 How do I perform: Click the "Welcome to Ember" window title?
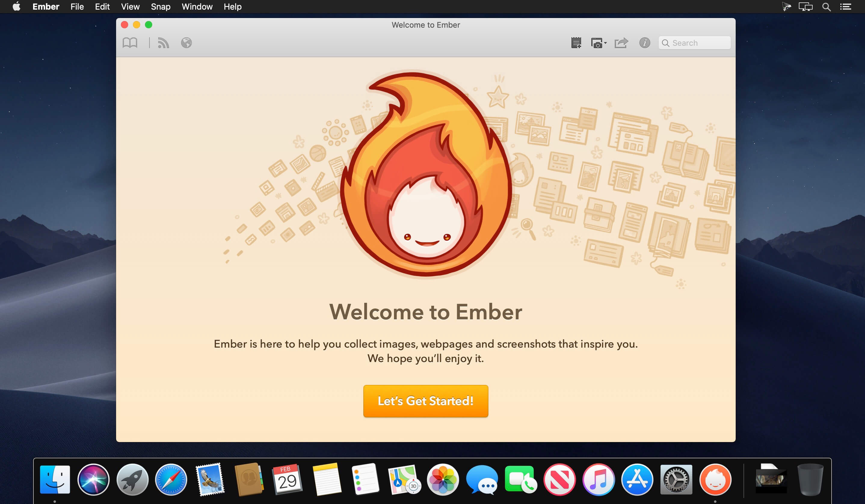tap(426, 25)
